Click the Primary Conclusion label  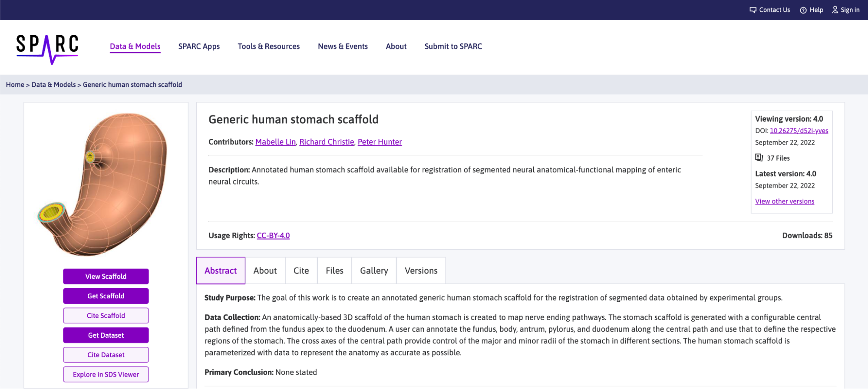[x=239, y=372]
